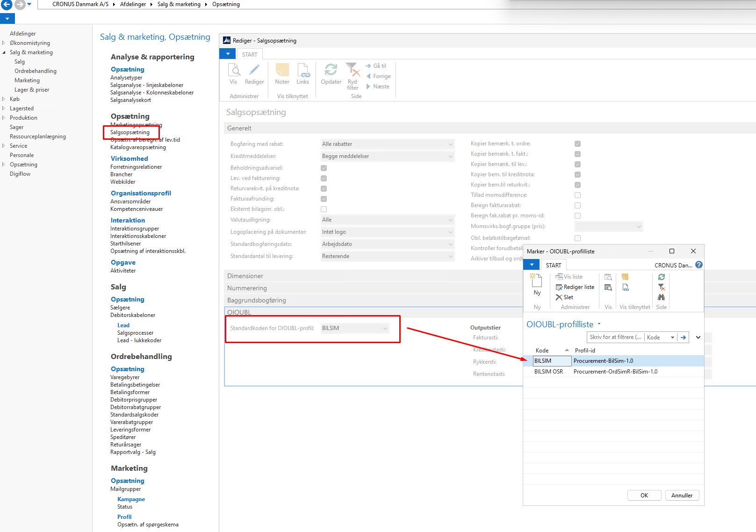Click the clear filter funnel icon in the dialog
756x532 pixels.
pos(661,287)
